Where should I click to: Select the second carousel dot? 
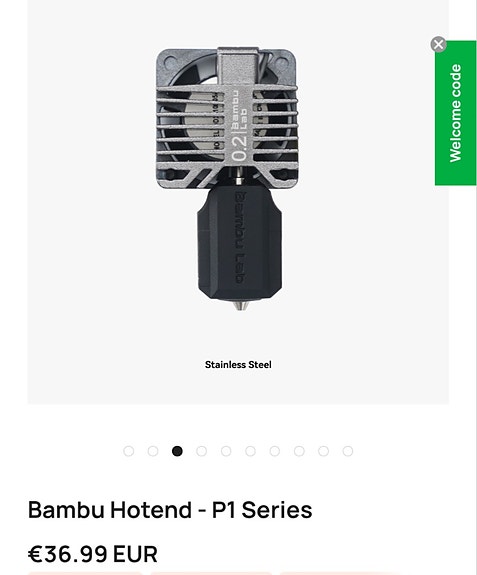(x=153, y=451)
